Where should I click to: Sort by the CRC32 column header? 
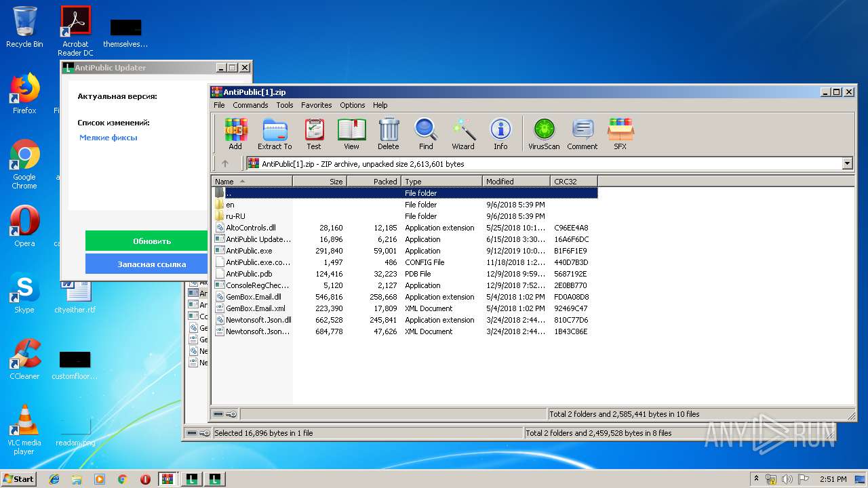(x=574, y=181)
